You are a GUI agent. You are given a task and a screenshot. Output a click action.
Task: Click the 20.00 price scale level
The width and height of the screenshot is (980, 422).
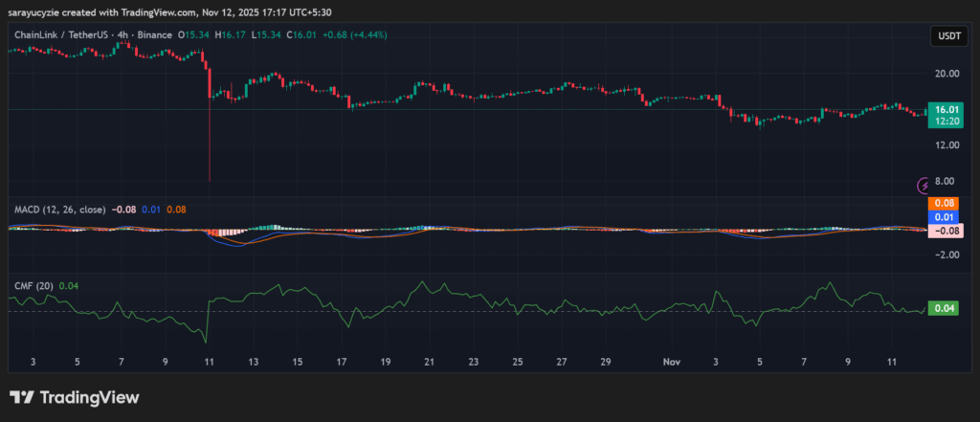[x=945, y=74]
